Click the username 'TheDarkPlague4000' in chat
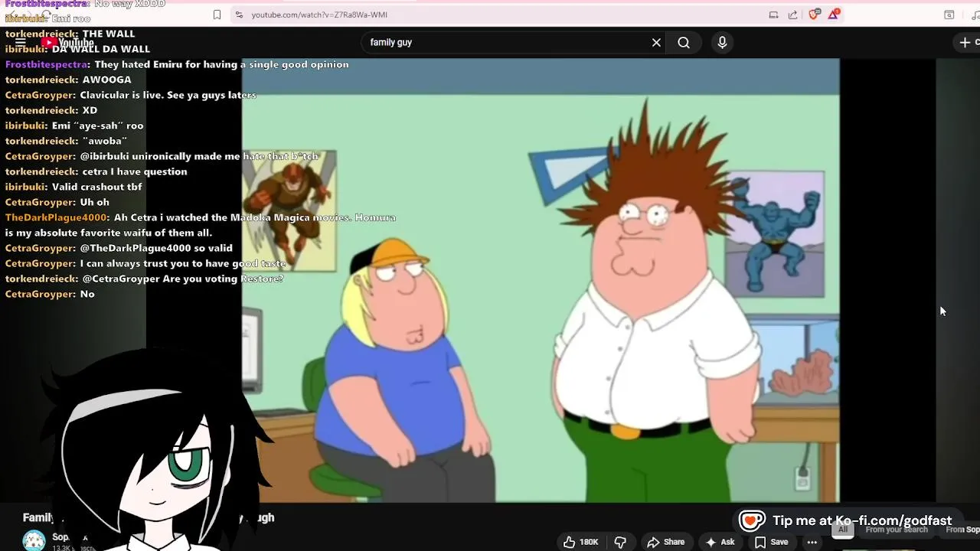980x551 pixels. 57,217
